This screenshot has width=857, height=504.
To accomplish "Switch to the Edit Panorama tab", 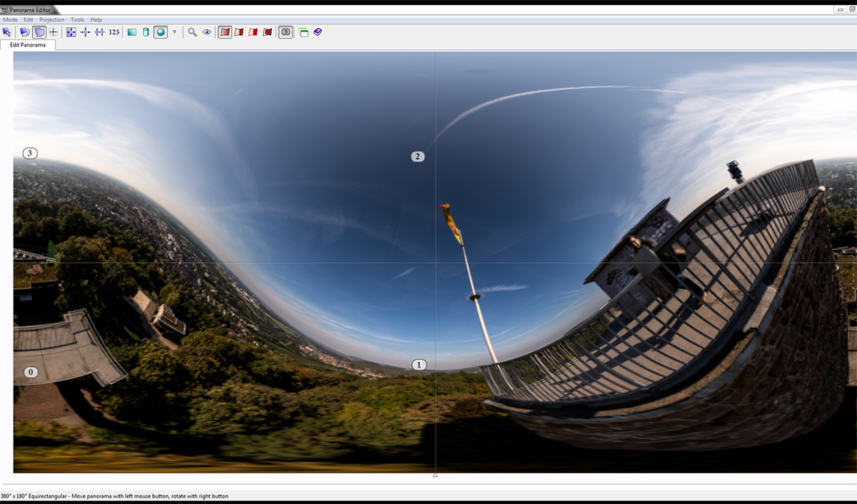I will tap(28, 45).
